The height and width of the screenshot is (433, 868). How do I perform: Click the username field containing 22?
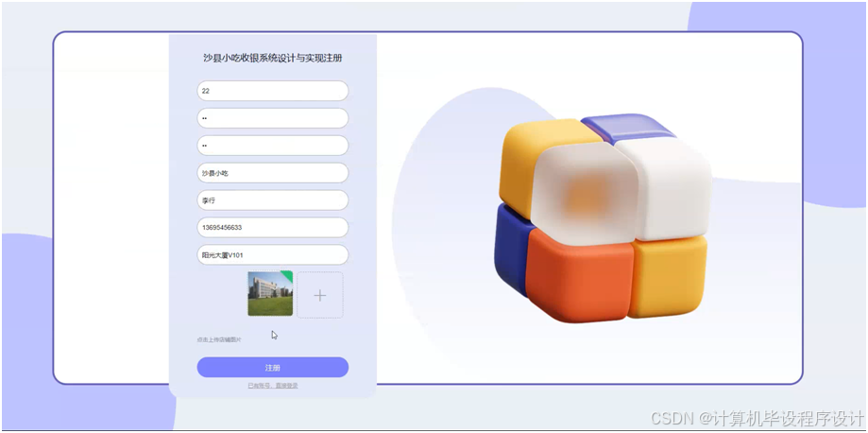pyautogui.click(x=272, y=91)
